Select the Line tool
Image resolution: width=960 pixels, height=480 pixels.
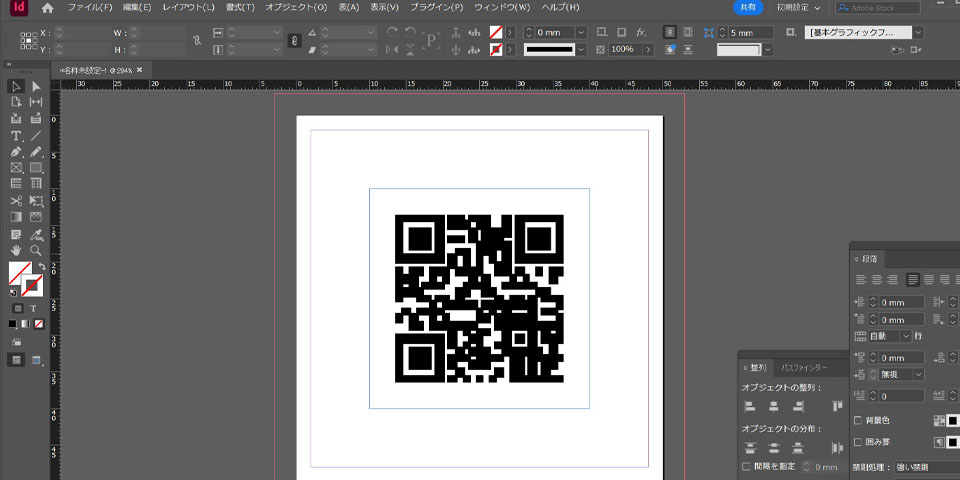point(36,135)
